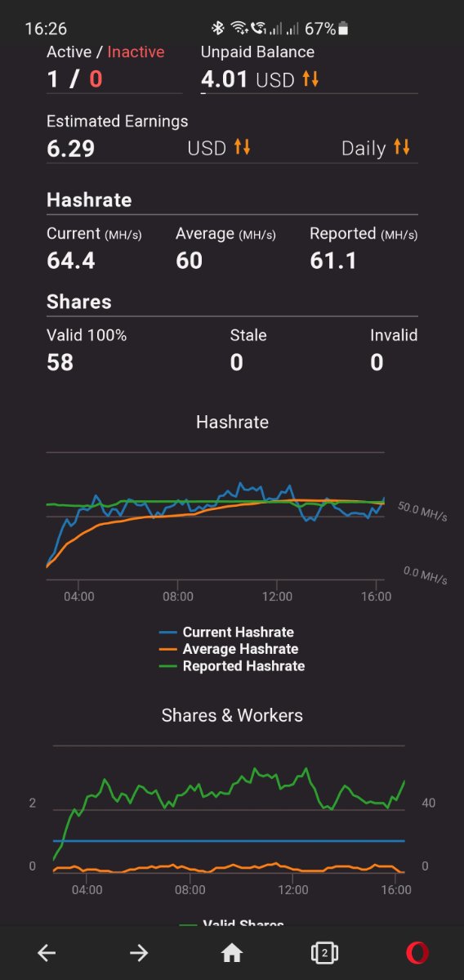The width and height of the screenshot is (464, 980).
Task: Switch Unpaid Balance currency from USD
Action: (x=288, y=79)
